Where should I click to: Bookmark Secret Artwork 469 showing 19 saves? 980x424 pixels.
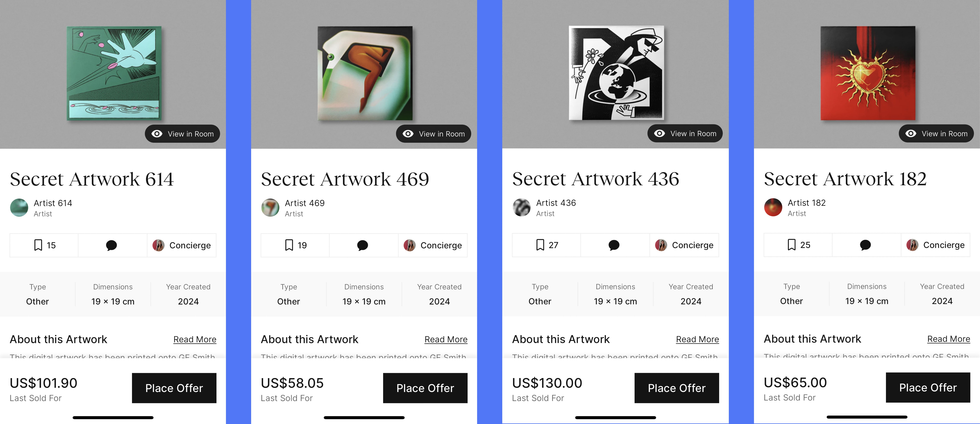coord(295,245)
